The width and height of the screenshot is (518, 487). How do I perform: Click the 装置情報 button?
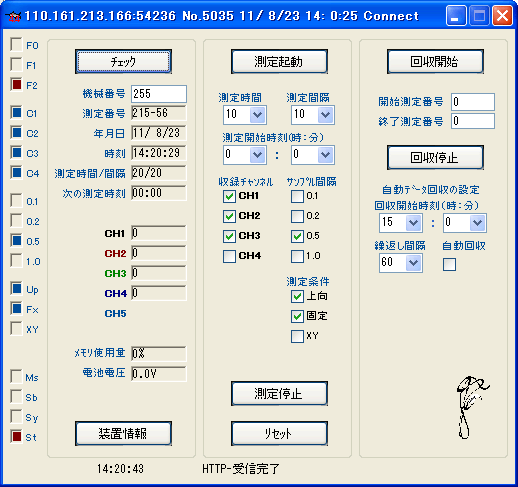pos(123,434)
